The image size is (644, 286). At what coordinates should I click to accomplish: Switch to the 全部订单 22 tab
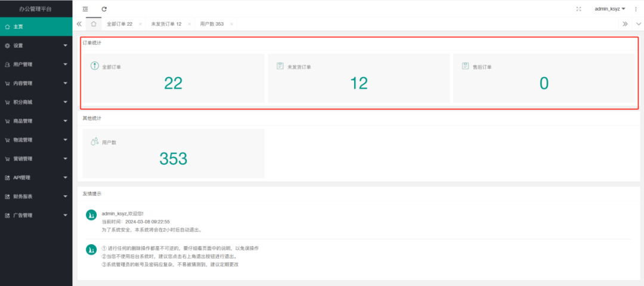(119, 24)
